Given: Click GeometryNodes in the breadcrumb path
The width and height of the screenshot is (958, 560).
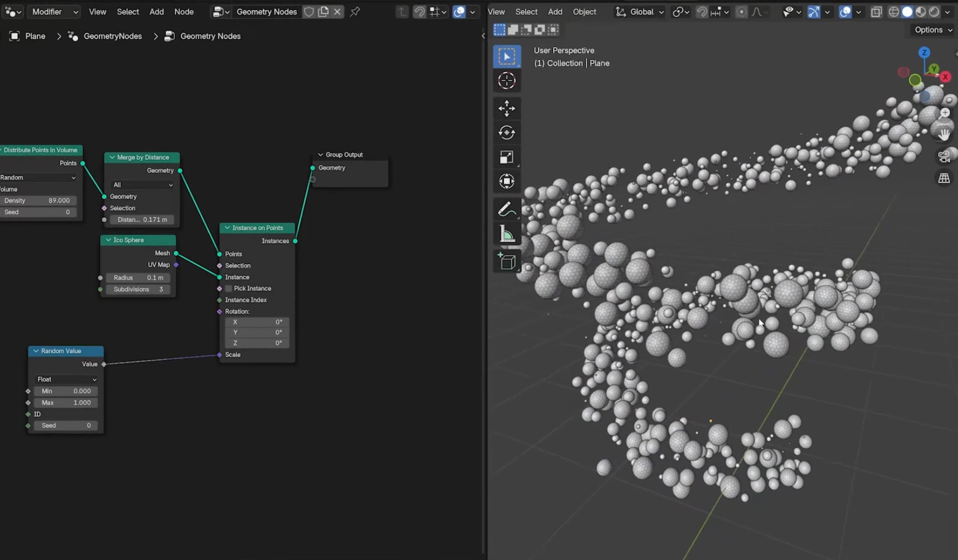Looking at the screenshot, I should [112, 36].
